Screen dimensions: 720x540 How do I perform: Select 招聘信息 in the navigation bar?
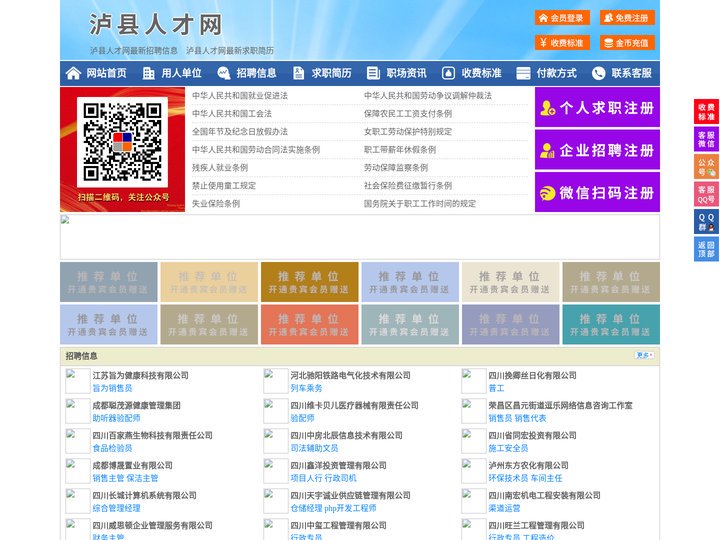click(256, 73)
